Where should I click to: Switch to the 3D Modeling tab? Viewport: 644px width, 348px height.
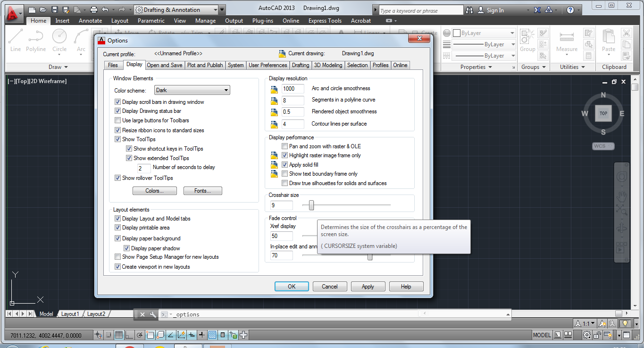pos(328,65)
